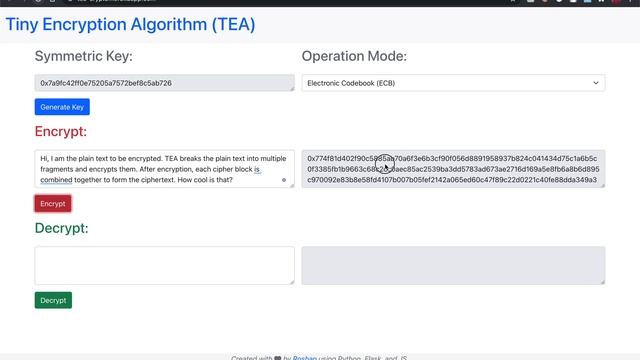The image size is (640, 360).
Task: Click the Operation Mode heading
Action: (354, 56)
